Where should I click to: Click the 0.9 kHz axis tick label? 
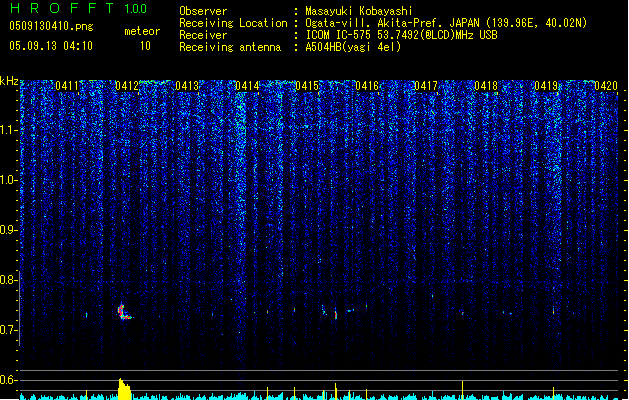(x=8, y=230)
